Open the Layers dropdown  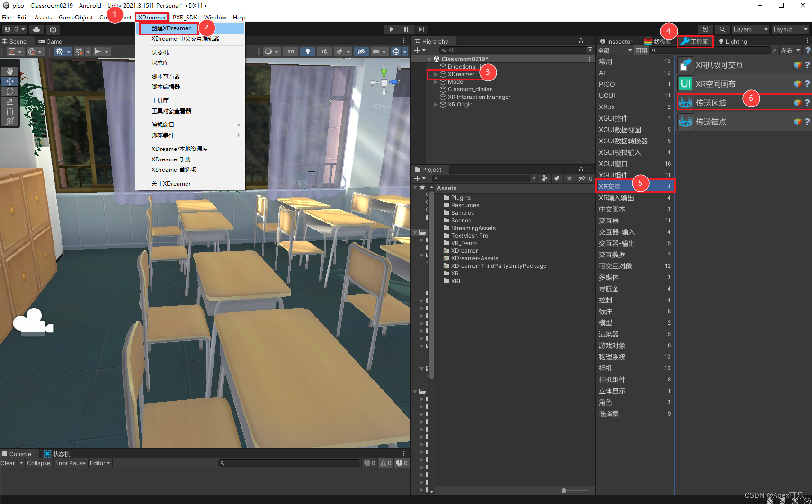(x=750, y=29)
